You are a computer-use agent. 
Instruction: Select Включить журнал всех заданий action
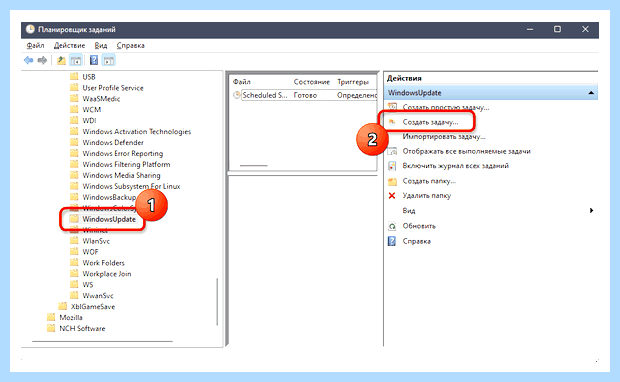tap(456, 166)
